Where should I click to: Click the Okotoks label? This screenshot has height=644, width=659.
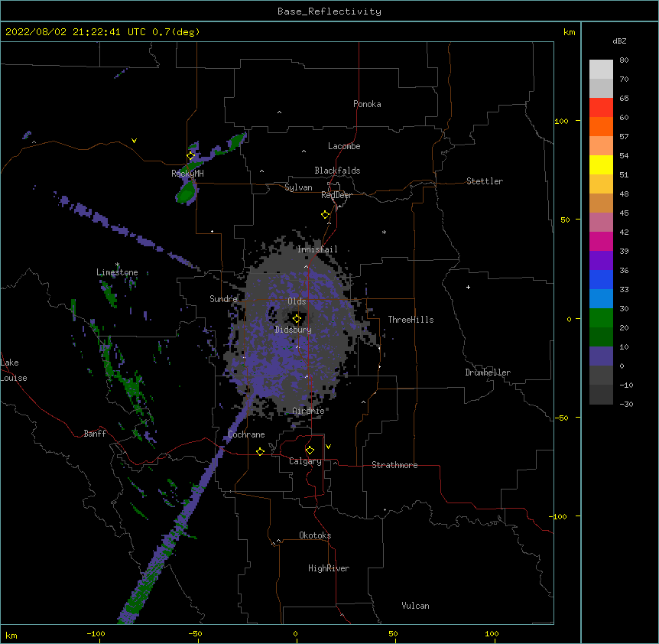coord(315,535)
